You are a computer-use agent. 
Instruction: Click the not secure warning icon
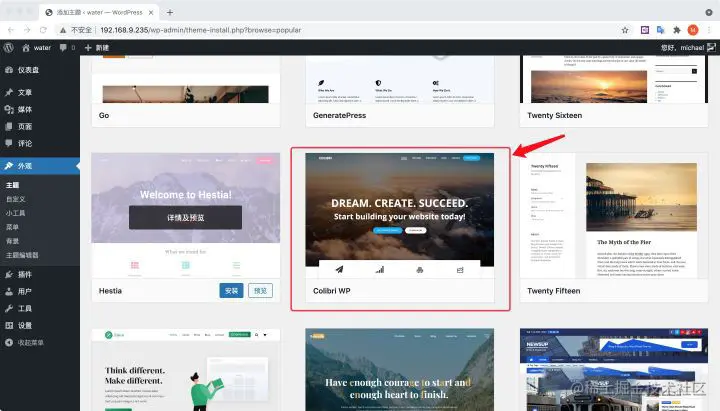coord(63,30)
